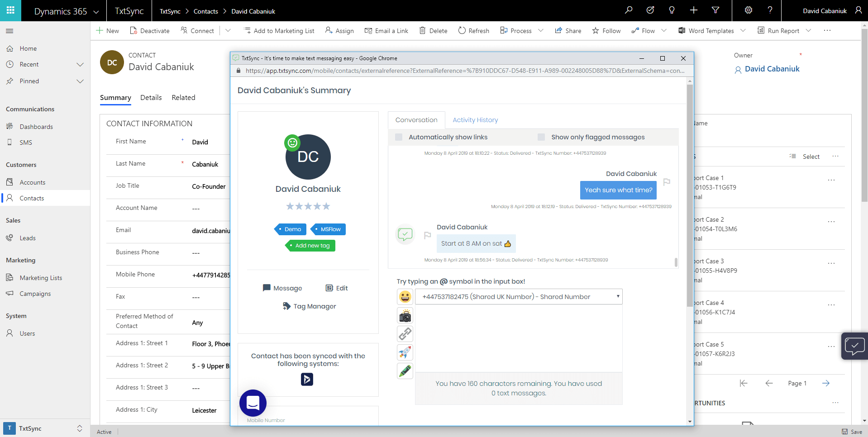868x437 pixels.
Task: Open the Intercom chat bubble
Action: pos(253,403)
